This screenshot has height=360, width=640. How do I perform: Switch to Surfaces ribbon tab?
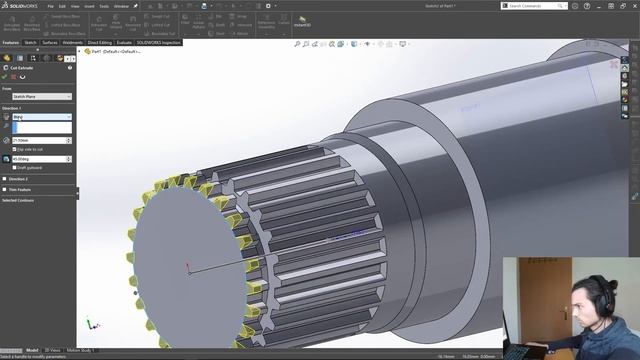(50, 42)
